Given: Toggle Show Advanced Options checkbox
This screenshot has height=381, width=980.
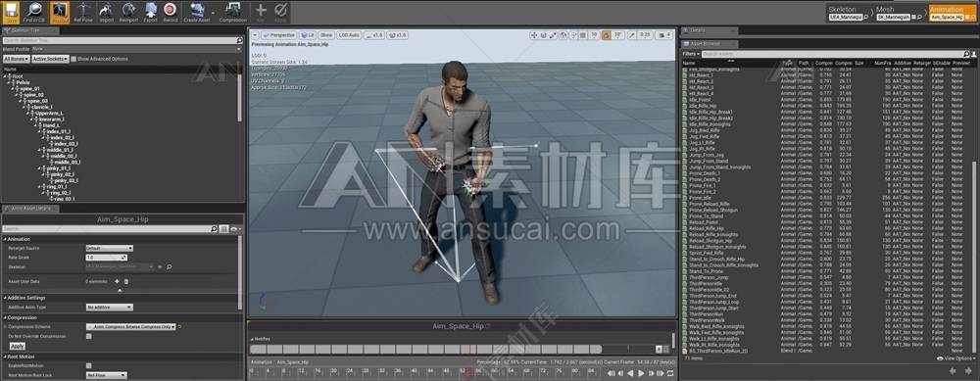Looking at the screenshot, I should point(73,59).
